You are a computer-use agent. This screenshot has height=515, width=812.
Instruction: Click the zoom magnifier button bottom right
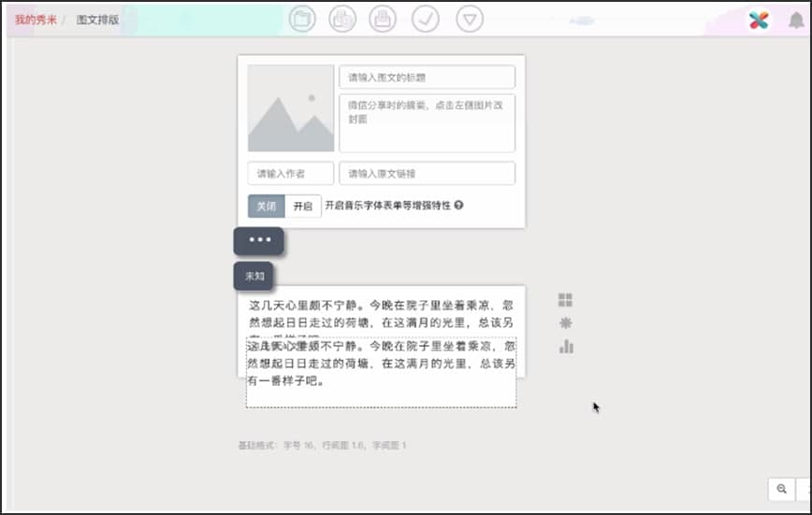[x=782, y=489]
